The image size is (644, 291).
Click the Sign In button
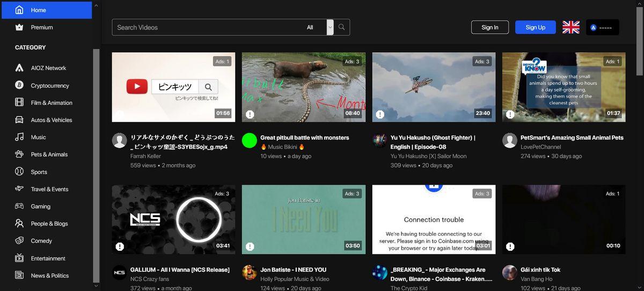pyautogui.click(x=490, y=27)
